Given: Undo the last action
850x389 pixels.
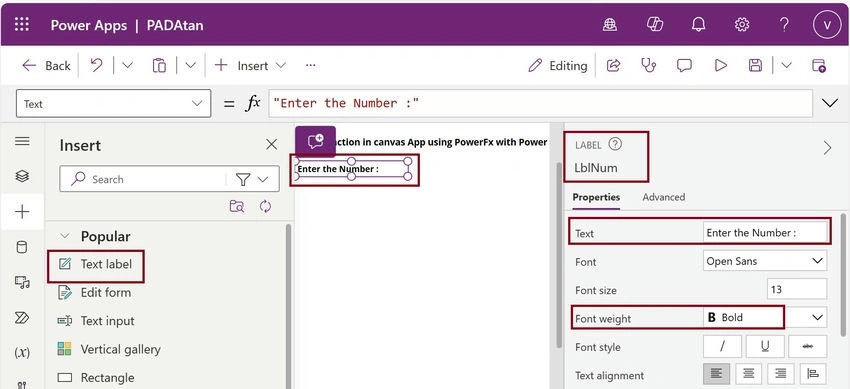Looking at the screenshot, I should pyautogui.click(x=96, y=66).
